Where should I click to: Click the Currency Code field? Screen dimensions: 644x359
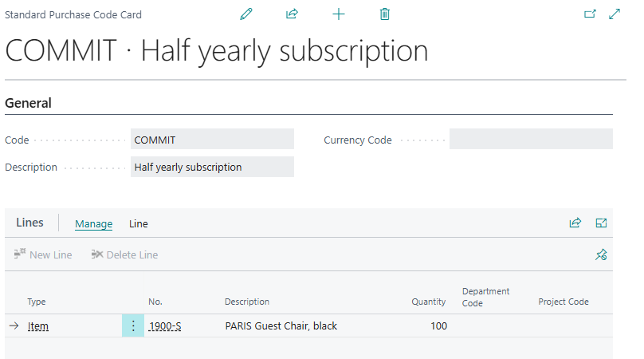pos(531,139)
